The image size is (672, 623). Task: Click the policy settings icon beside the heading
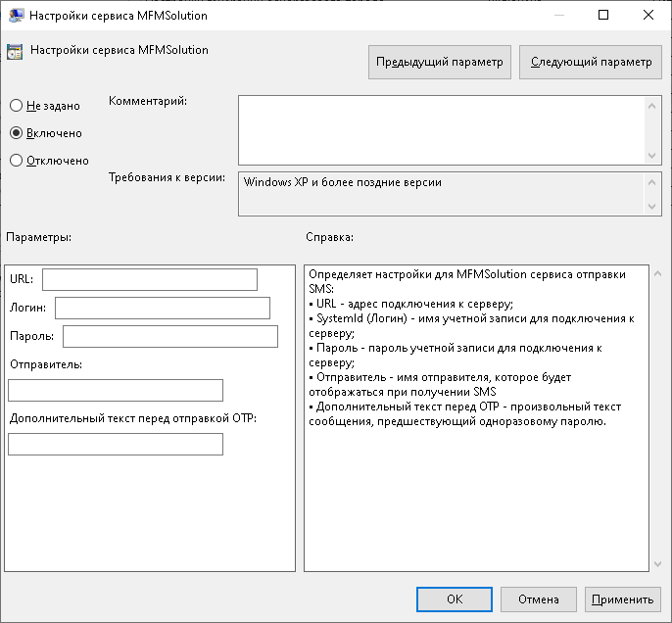(x=15, y=53)
